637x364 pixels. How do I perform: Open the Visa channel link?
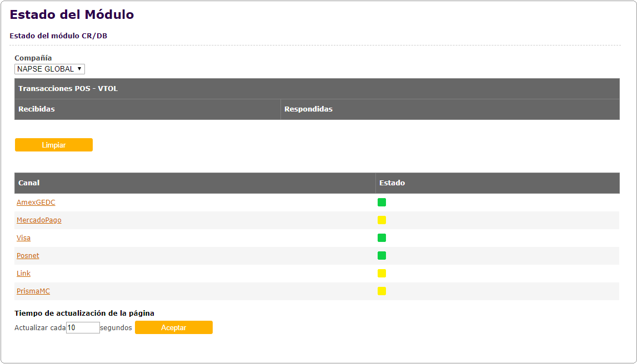[x=23, y=238]
